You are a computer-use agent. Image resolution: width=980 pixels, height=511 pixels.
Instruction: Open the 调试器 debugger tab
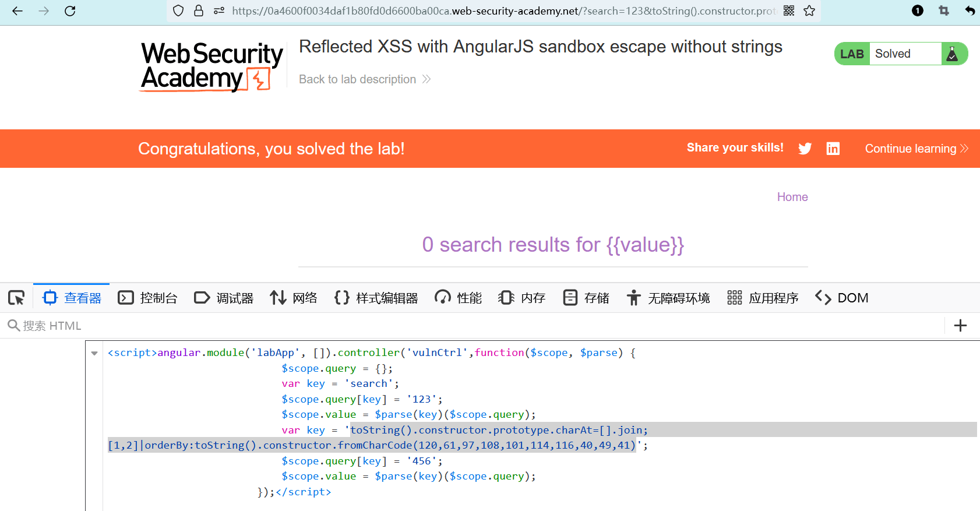coord(224,298)
